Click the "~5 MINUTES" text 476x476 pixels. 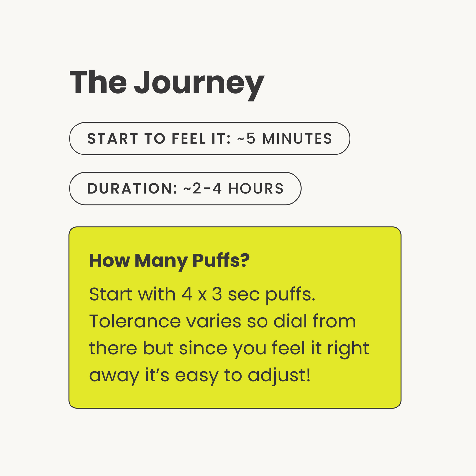point(285,139)
